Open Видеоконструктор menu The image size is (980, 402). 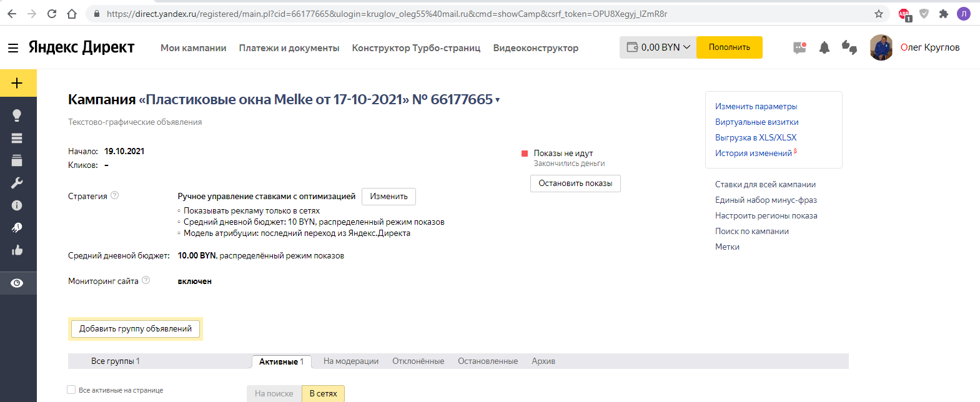pos(536,48)
